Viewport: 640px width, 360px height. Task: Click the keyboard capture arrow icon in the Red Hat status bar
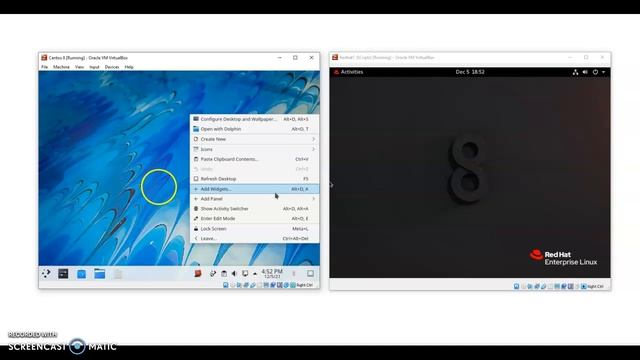[x=584, y=287]
